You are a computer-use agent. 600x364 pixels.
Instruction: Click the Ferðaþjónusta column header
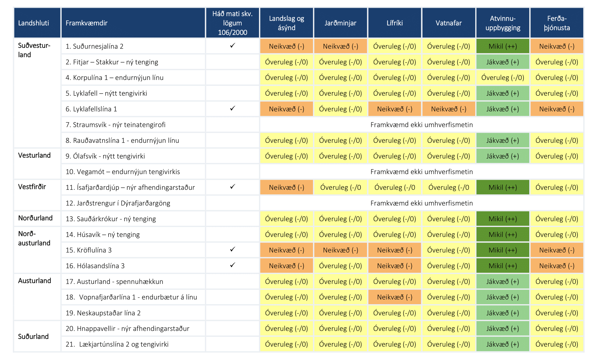[557, 23]
